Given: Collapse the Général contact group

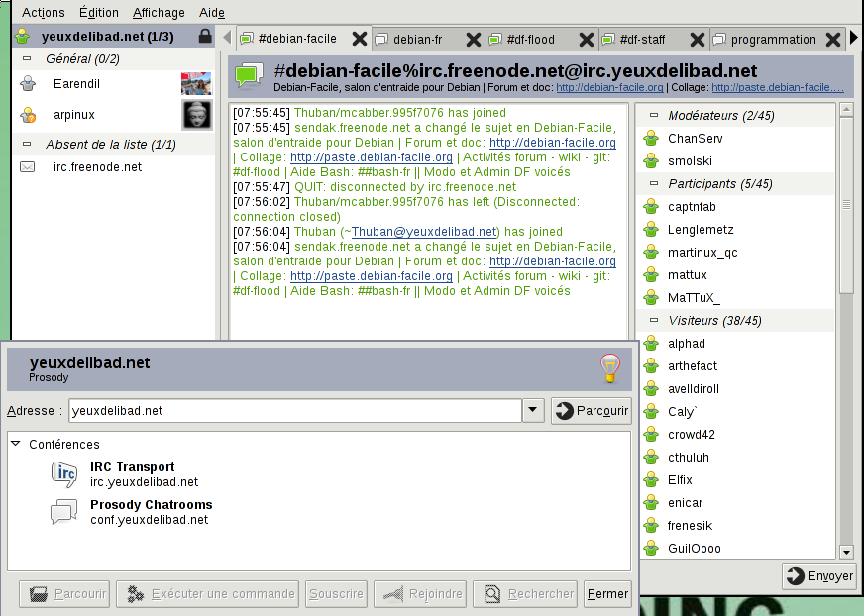Looking at the screenshot, I should point(28,60).
